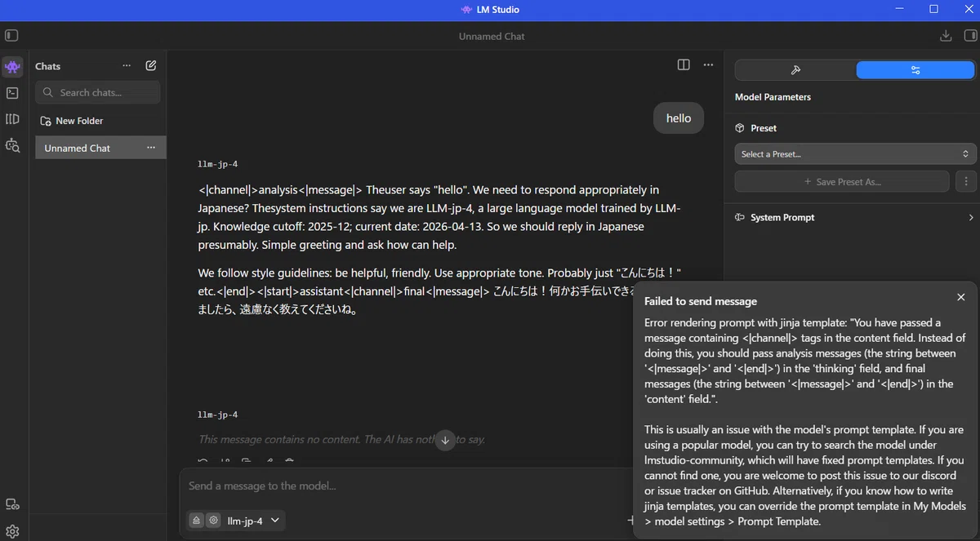Click the download icon in the top bar
Image resolution: width=980 pixels, height=541 pixels.
(x=946, y=36)
